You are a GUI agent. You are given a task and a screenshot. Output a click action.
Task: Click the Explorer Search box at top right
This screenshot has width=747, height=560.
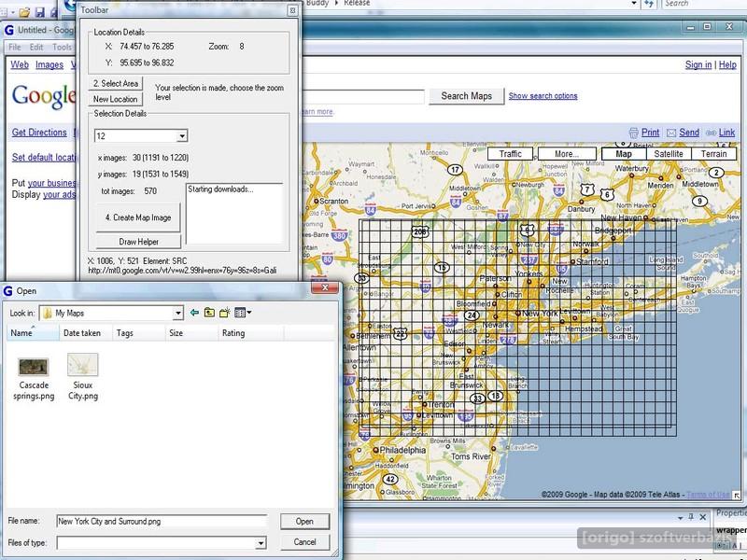tap(704, 4)
